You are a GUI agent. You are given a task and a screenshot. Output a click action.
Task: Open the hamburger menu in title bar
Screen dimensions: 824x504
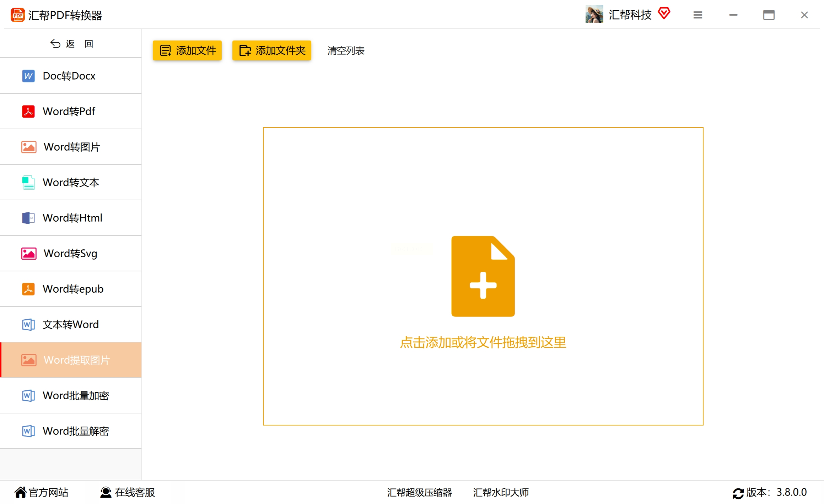698,15
